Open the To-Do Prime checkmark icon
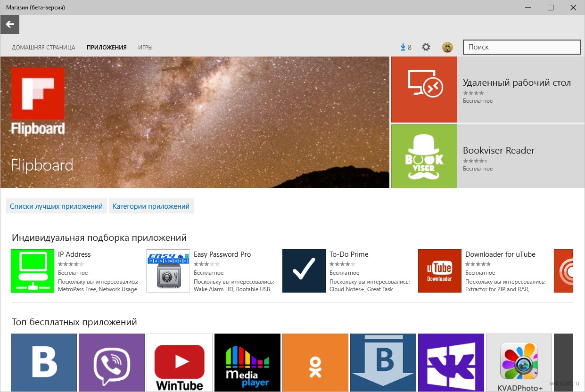Viewport: 585px width, 392px height. tap(304, 271)
